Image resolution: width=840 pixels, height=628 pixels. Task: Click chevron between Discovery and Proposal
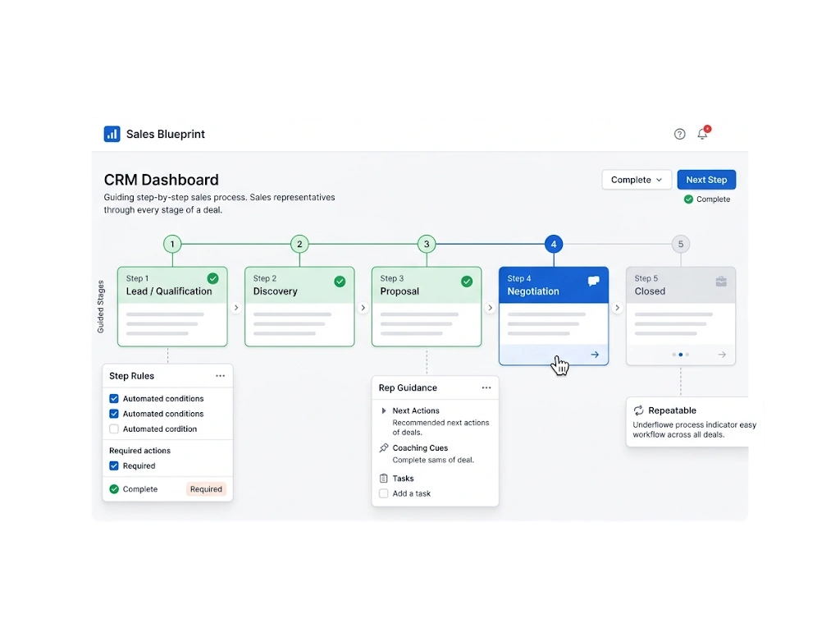pos(363,308)
